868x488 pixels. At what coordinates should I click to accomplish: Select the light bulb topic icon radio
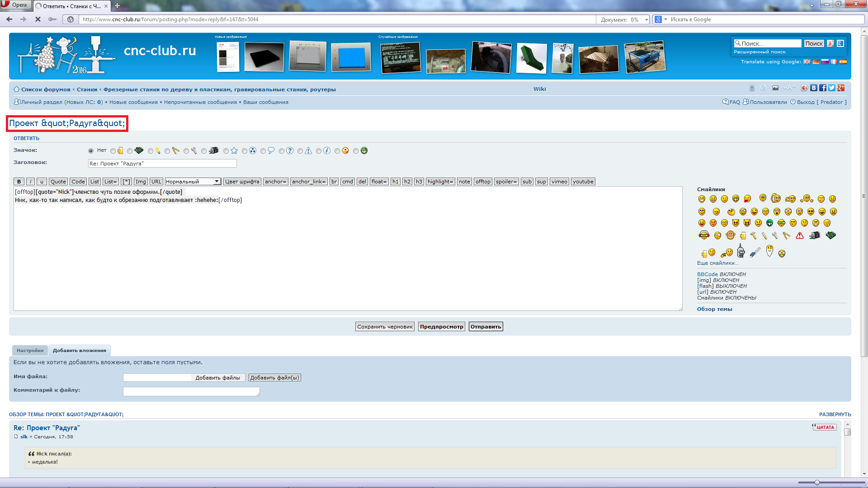[151, 151]
